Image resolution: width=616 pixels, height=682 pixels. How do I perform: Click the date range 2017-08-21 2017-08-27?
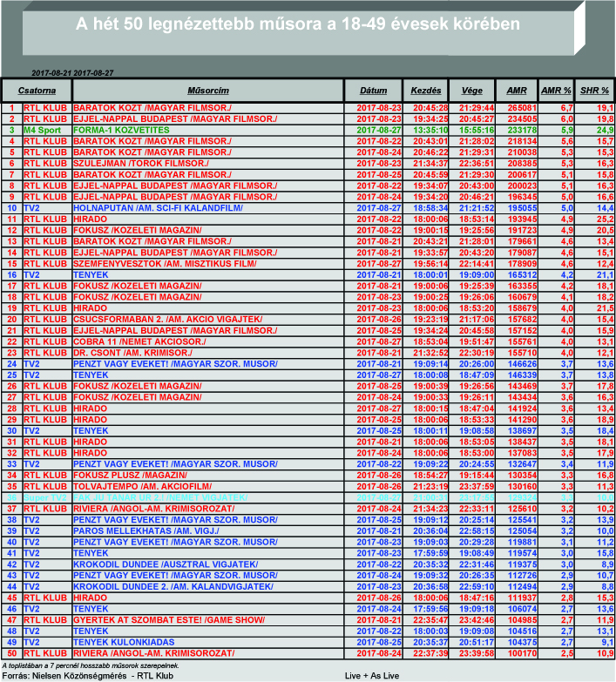tap(72, 73)
